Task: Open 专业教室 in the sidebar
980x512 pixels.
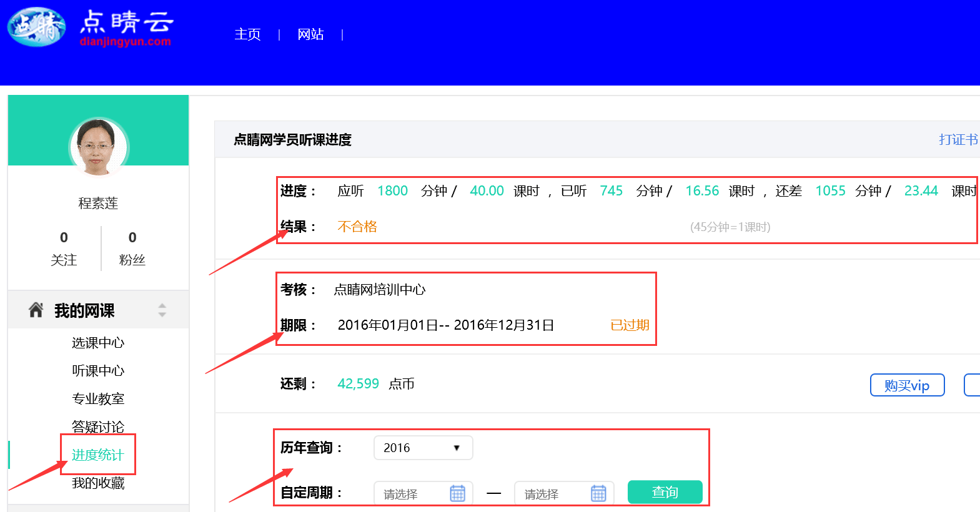Action: coord(98,399)
